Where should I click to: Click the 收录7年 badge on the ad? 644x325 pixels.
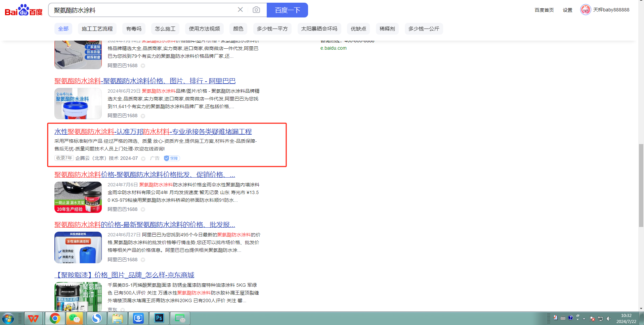click(x=64, y=158)
